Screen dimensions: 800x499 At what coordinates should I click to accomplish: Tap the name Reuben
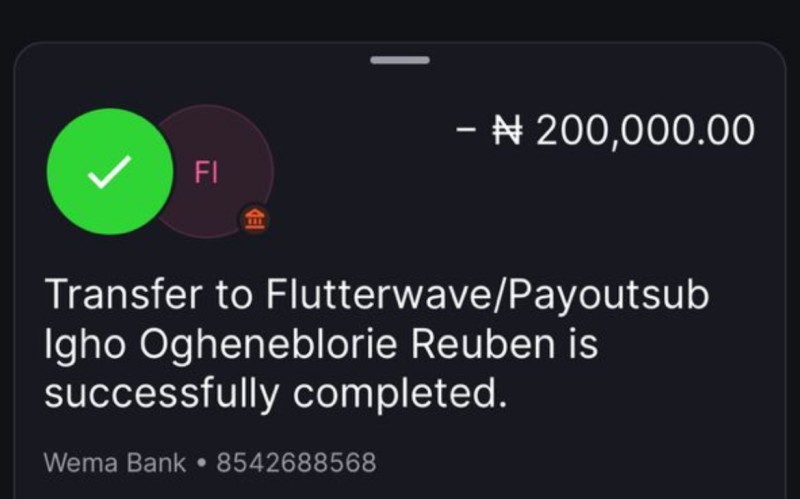click(483, 344)
